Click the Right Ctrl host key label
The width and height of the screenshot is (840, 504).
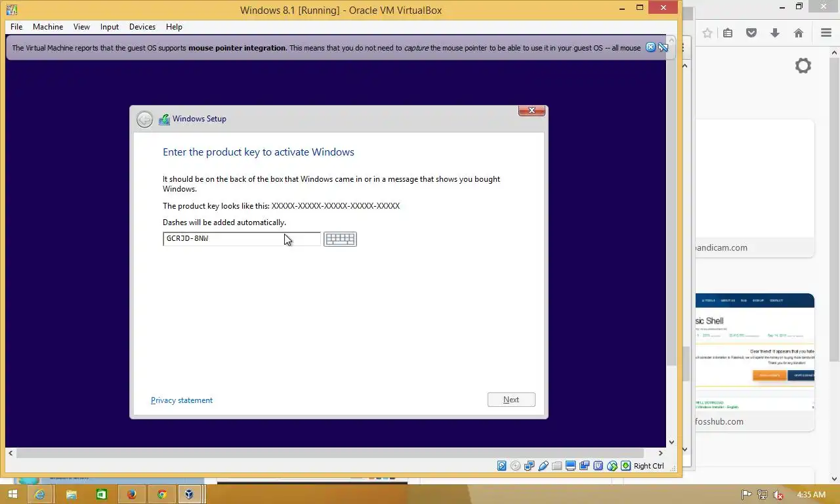[648, 466]
